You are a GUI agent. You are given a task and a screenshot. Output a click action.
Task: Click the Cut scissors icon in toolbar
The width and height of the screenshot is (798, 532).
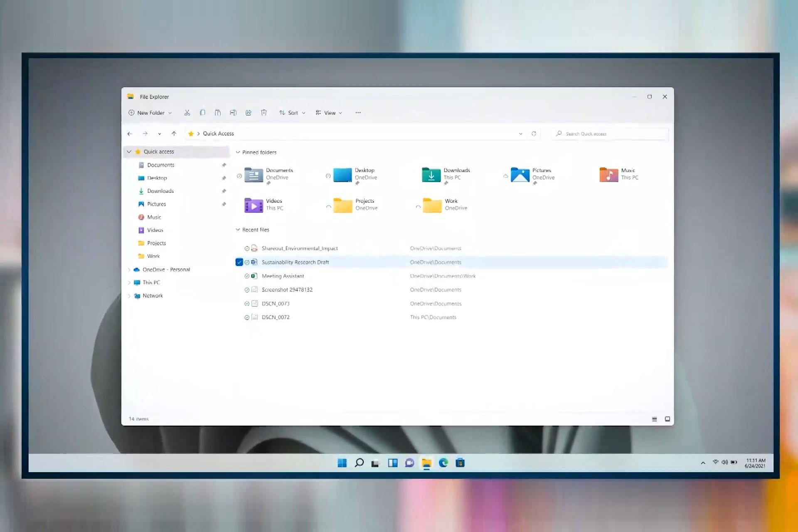point(187,113)
